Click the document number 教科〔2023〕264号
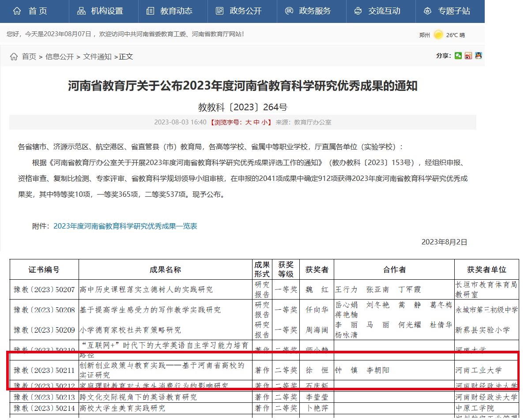This screenshot has width=528, height=420. click(242, 107)
